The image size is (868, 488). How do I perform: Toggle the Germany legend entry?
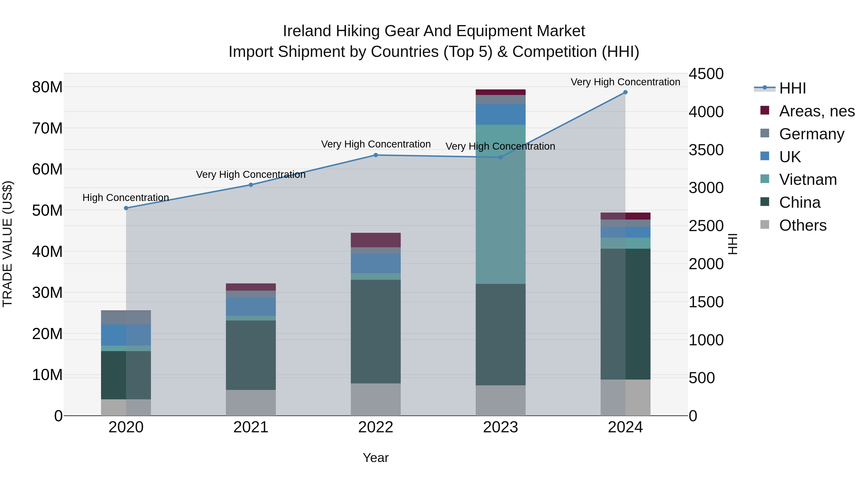click(802, 134)
